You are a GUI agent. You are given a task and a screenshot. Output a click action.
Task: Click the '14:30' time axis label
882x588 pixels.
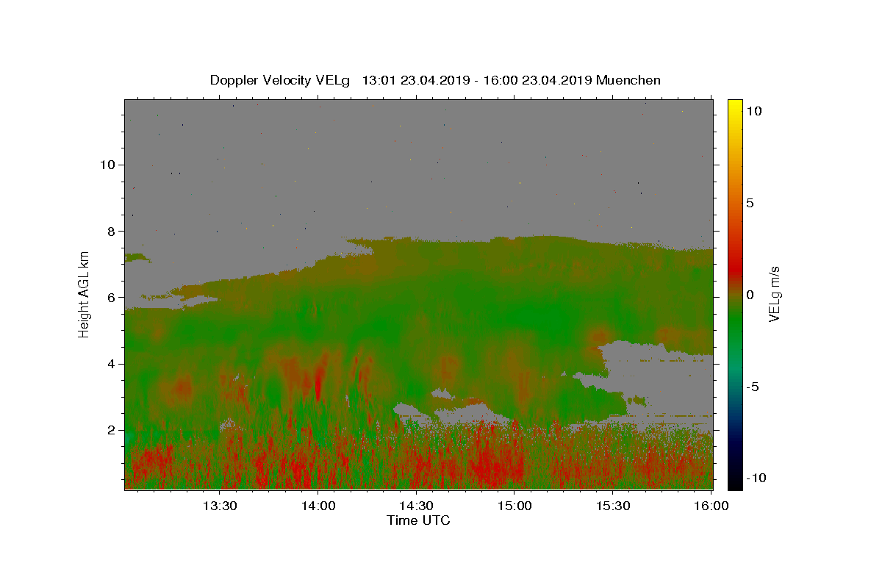(417, 506)
